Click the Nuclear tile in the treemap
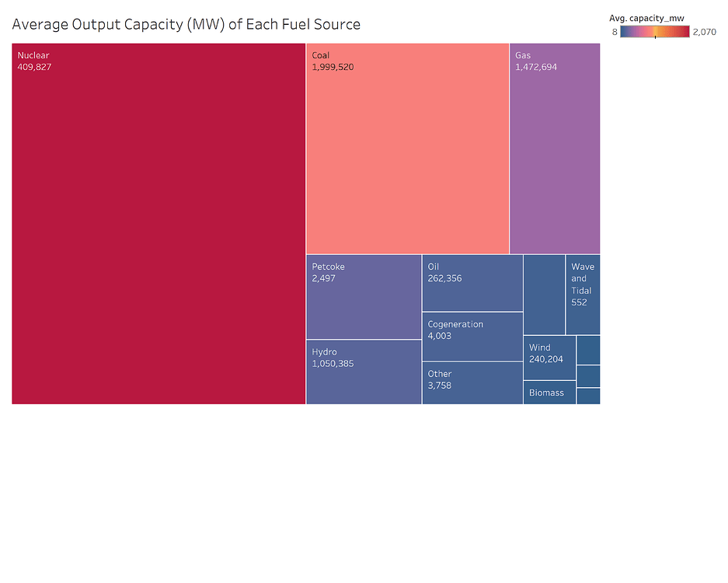728x583 pixels. pyautogui.click(x=158, y=224)
